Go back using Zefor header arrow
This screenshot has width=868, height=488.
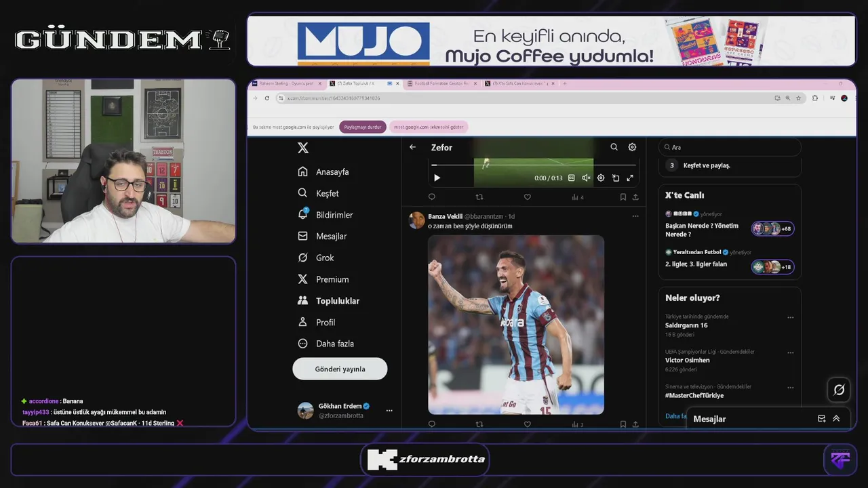tap(412, 147)
